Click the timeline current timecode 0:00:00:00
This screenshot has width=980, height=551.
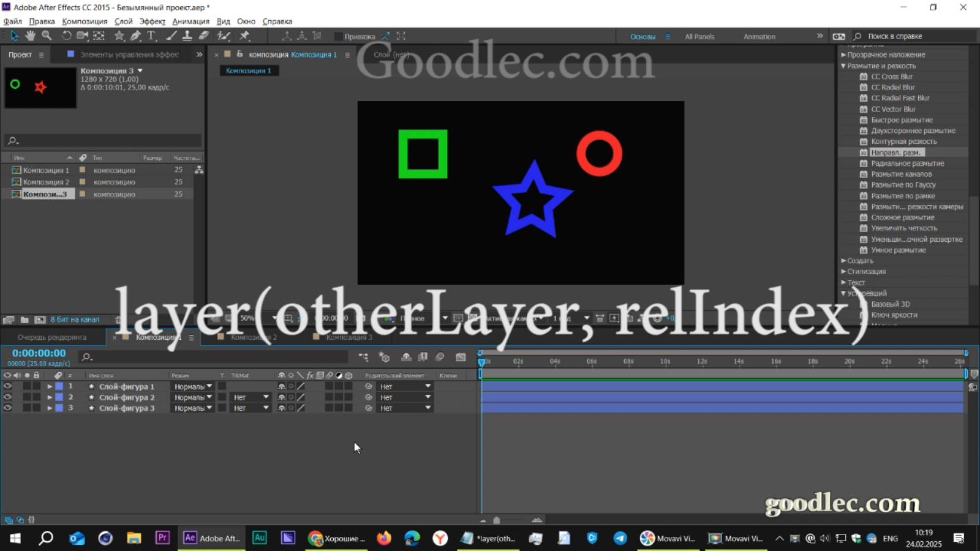coord(39,353)
